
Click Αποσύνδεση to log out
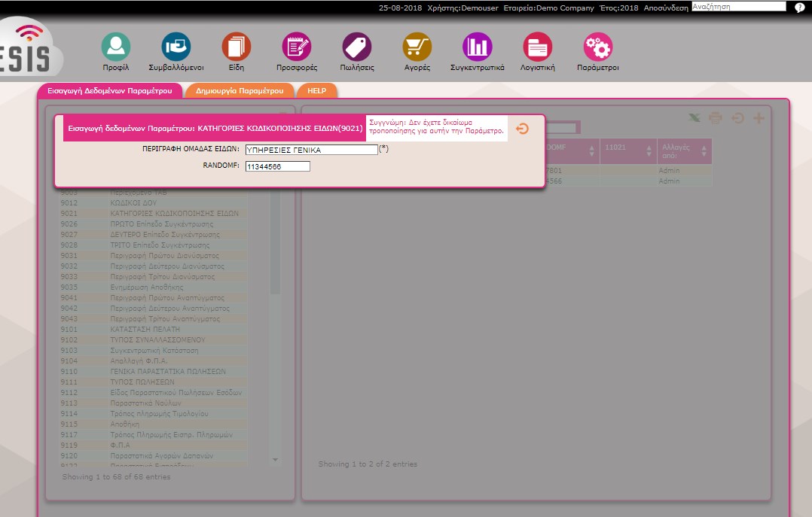(666, 8)
